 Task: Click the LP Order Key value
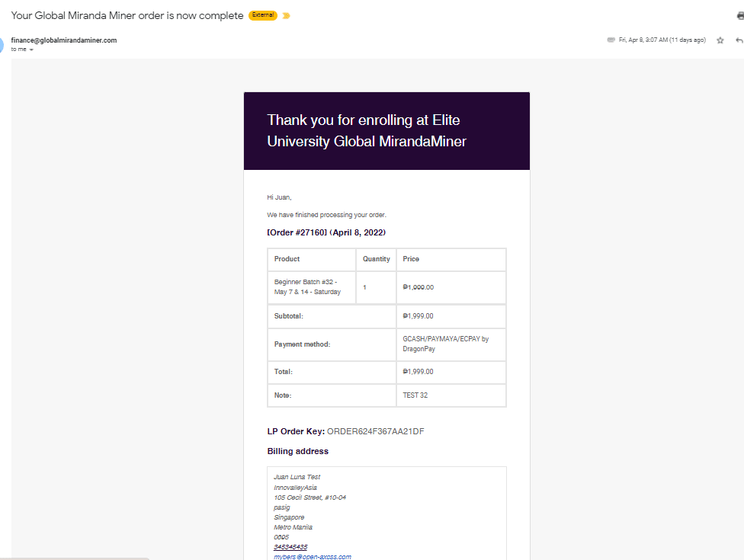click(375, 431)
